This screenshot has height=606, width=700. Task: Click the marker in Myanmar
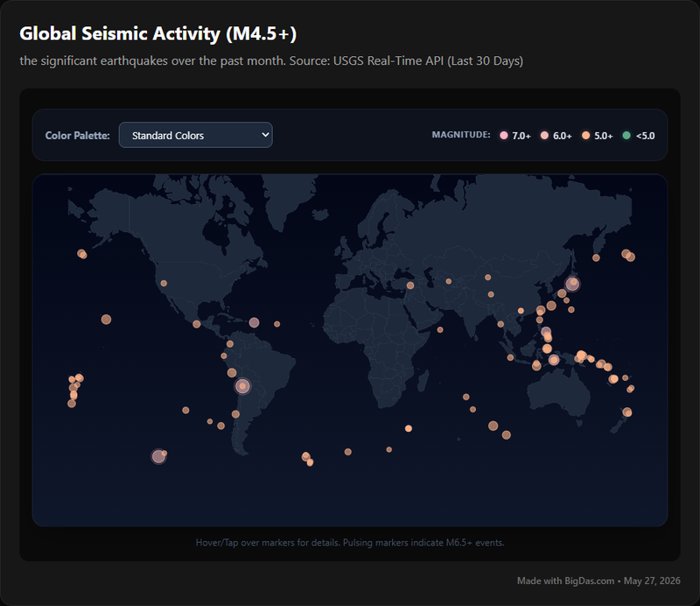pyautogui.click(x=500, y=324)
